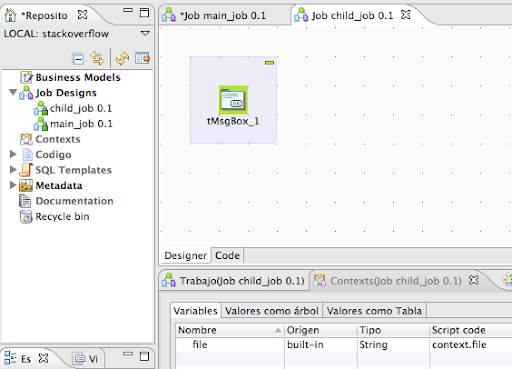This screenshot has height=369, width=512.
Task: Refresh the repository tree
Action: [x=122, y=59]
